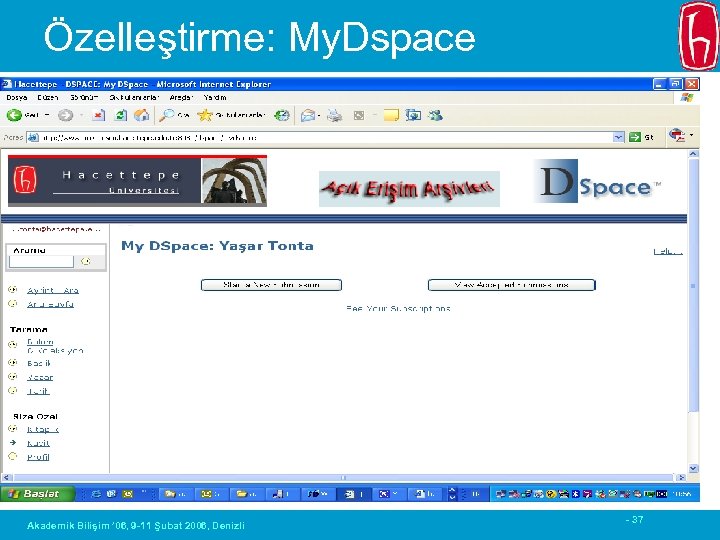Open the Bölüm & Koleksiyon sidebar link
720x540 pixels.
(55, 346)
